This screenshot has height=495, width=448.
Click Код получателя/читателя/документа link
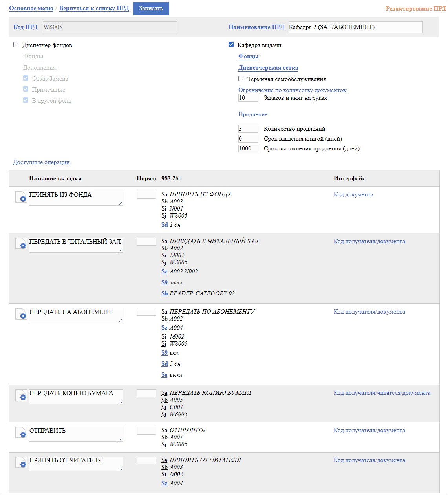[x=382, y=393]
